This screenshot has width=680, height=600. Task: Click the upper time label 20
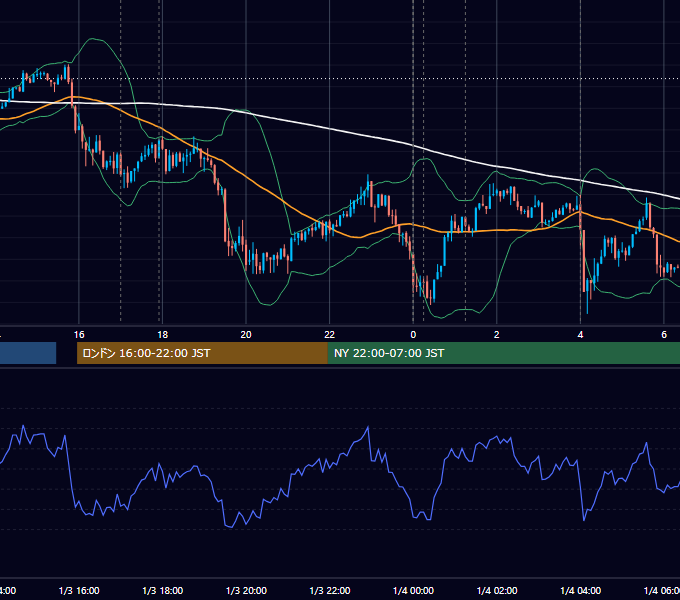click(246, 335)
